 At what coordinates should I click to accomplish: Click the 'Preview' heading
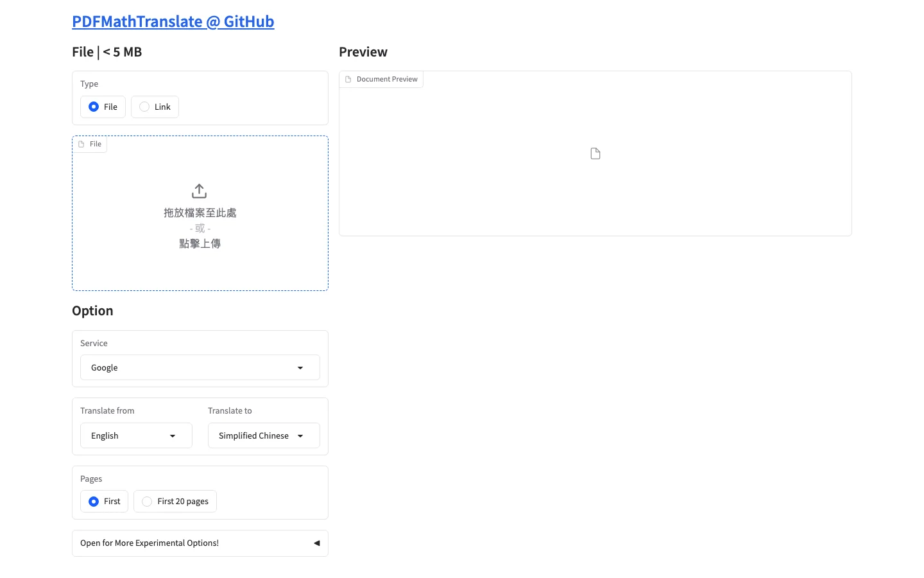(x=363, y=52)
